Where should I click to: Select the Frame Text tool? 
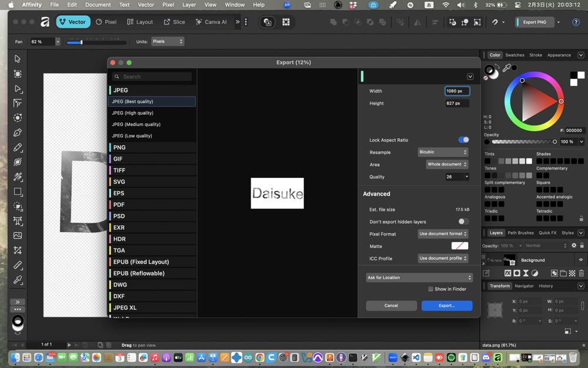tap(18, 221)
